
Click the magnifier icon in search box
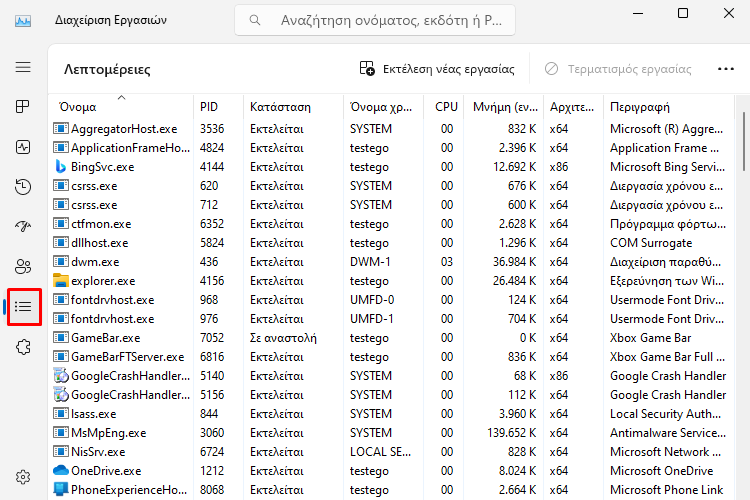[x=255, y=20]
